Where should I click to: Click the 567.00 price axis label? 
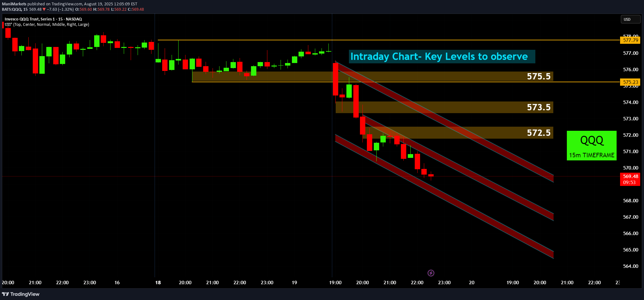click(630, 217)
